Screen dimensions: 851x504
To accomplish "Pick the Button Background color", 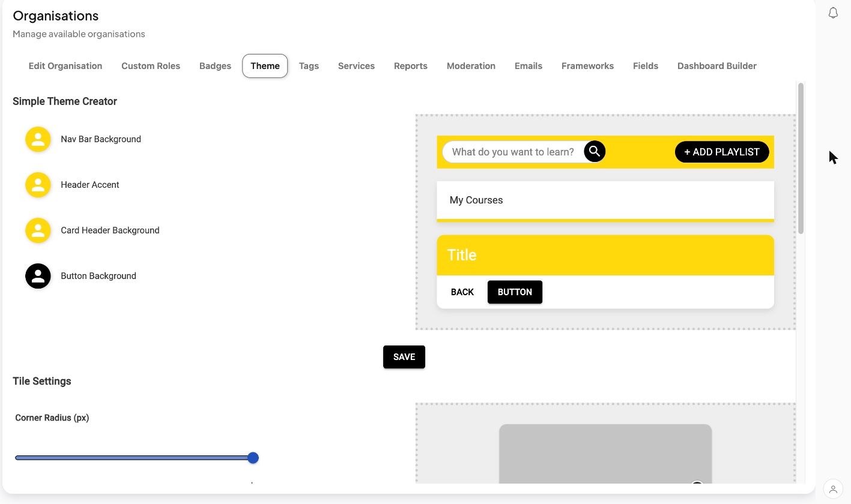I will (38, 276).
